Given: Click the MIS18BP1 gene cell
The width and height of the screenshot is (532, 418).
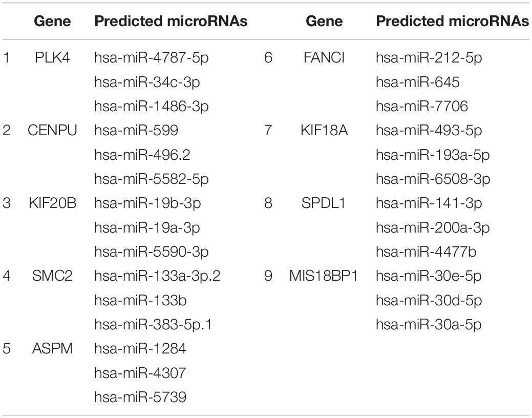Looking at the screenshot, I should point(323,276).
